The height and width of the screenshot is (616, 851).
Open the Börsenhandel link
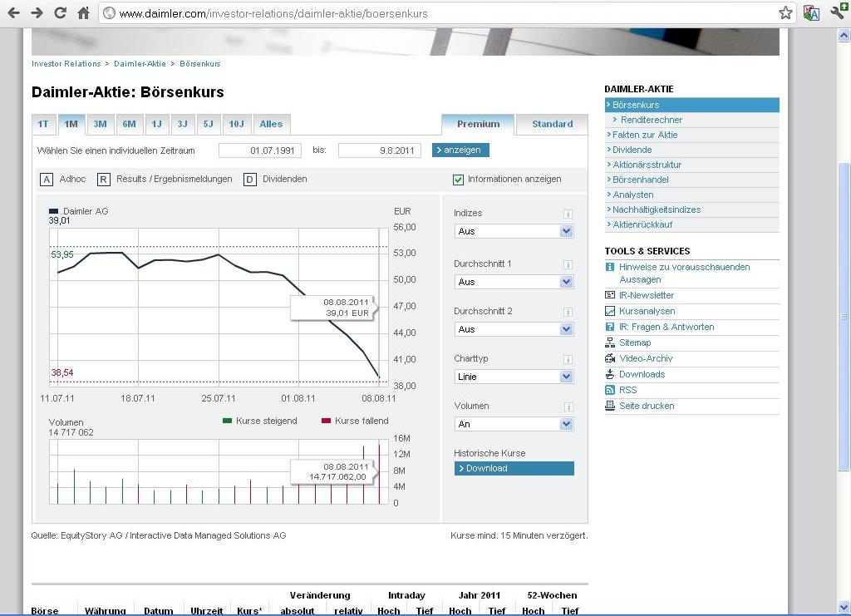(x=641, y=180)
